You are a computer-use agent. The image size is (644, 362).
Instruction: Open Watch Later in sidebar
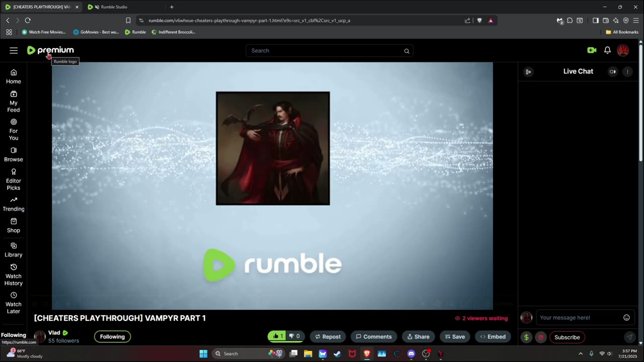pyautogui.click(x=14, y=303)
